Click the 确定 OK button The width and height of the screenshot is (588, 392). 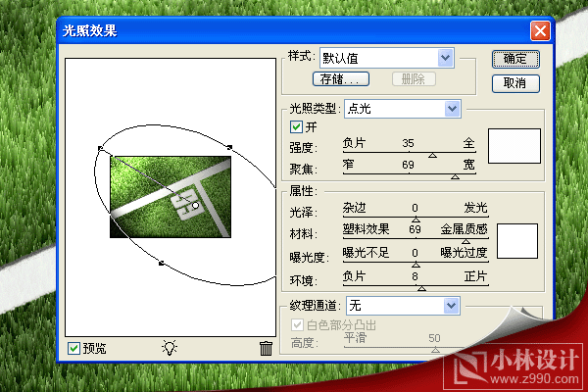tap(515, 59)
